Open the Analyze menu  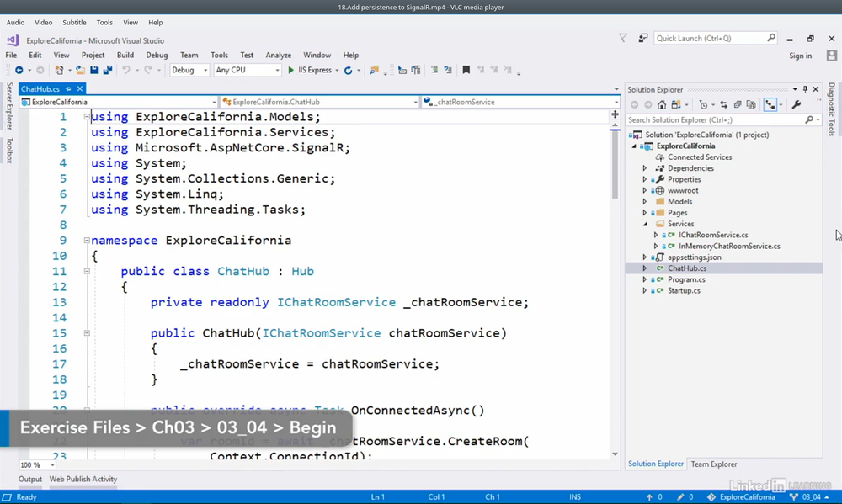point(278,56)
